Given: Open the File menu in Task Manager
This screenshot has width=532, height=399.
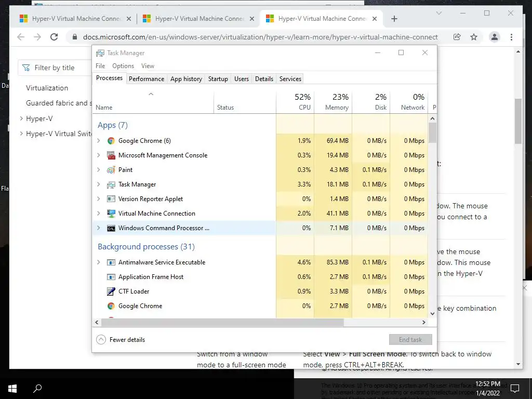Looking at the screenshot, I should coord(100,66).
